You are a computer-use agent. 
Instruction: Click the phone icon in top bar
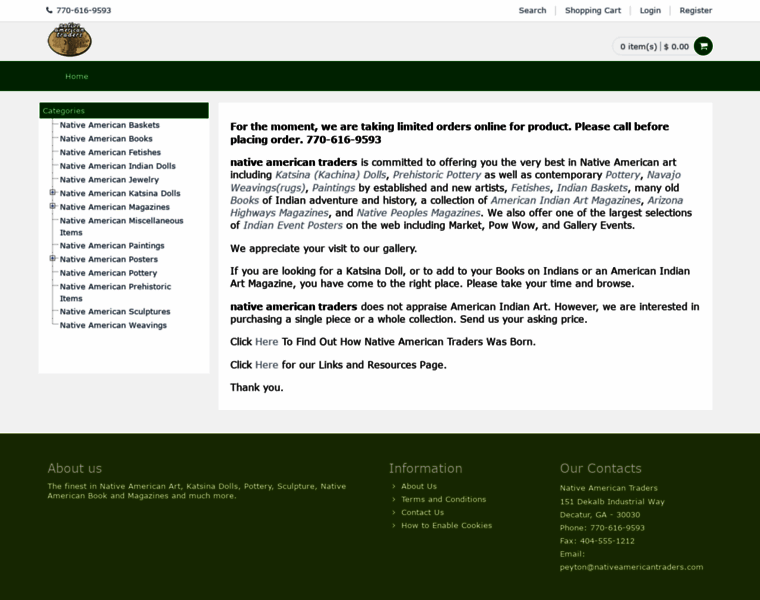click(x=49, y=10)
